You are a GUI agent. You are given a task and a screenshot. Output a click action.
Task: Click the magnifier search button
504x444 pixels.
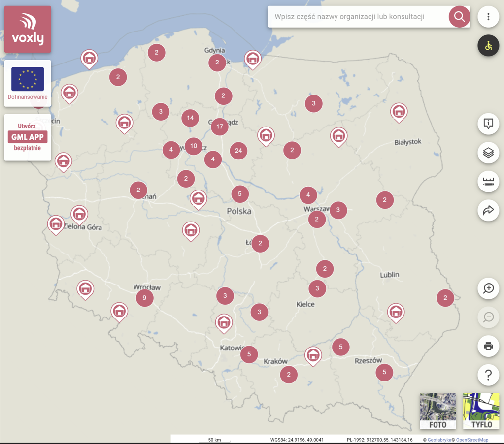click(459, 17)
